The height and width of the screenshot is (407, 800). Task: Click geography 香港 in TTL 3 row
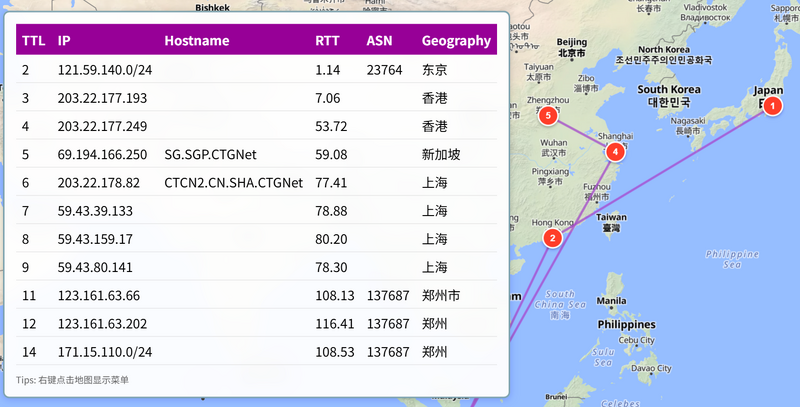[x=435, y=97]
